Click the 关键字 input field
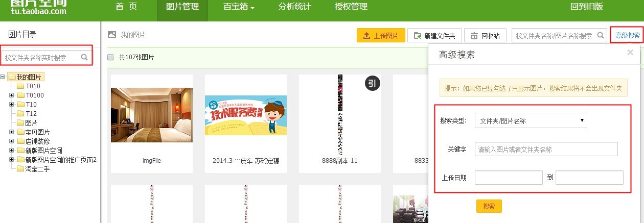 click(x=546, y=150)
